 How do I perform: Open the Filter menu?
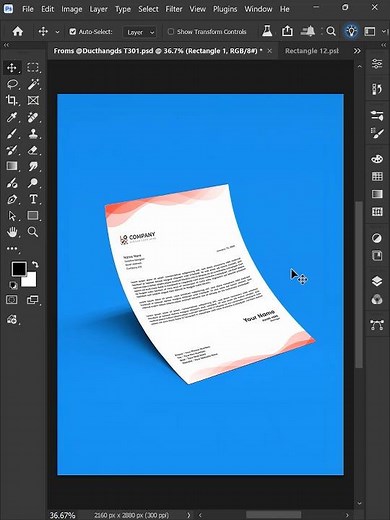pos(174,9)
